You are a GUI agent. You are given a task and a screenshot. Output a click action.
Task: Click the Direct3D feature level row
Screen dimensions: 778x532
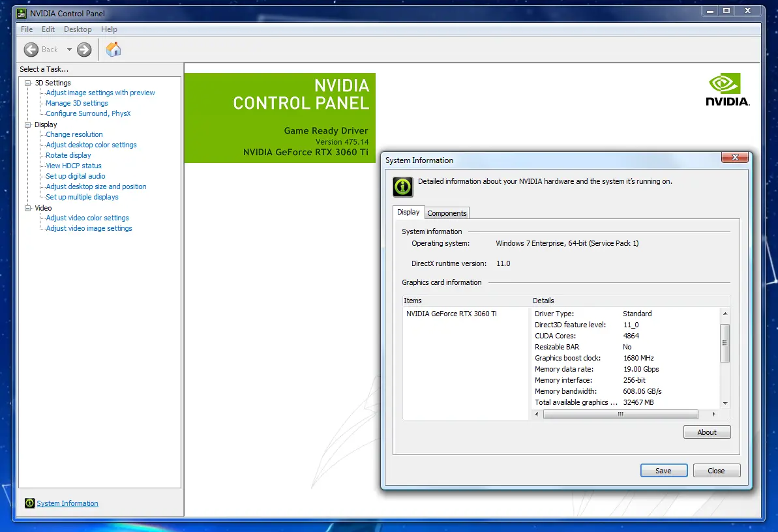[x=625, y=325]
